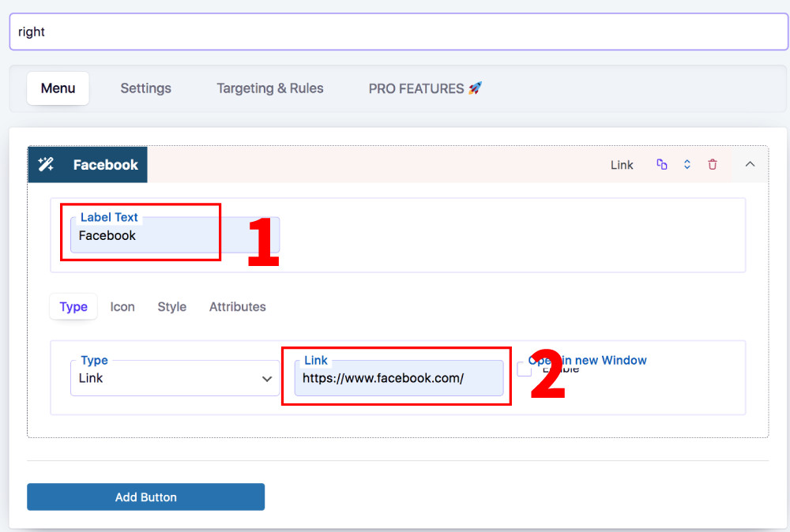Switch to the Menu tab
Viewport: 790px width, 532px height.
click(58, 88)
